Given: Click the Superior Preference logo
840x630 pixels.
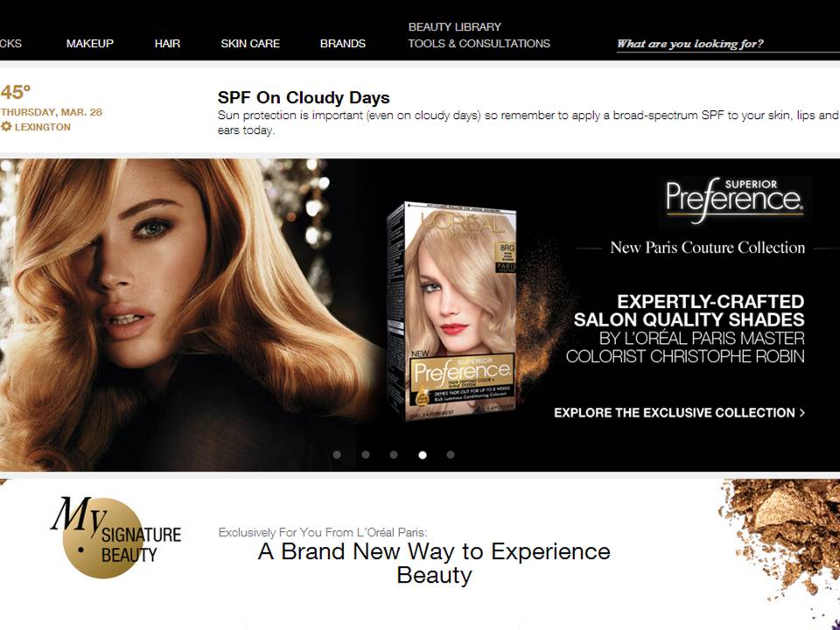Looking at the screenshot, I should [x=734, y=199].
